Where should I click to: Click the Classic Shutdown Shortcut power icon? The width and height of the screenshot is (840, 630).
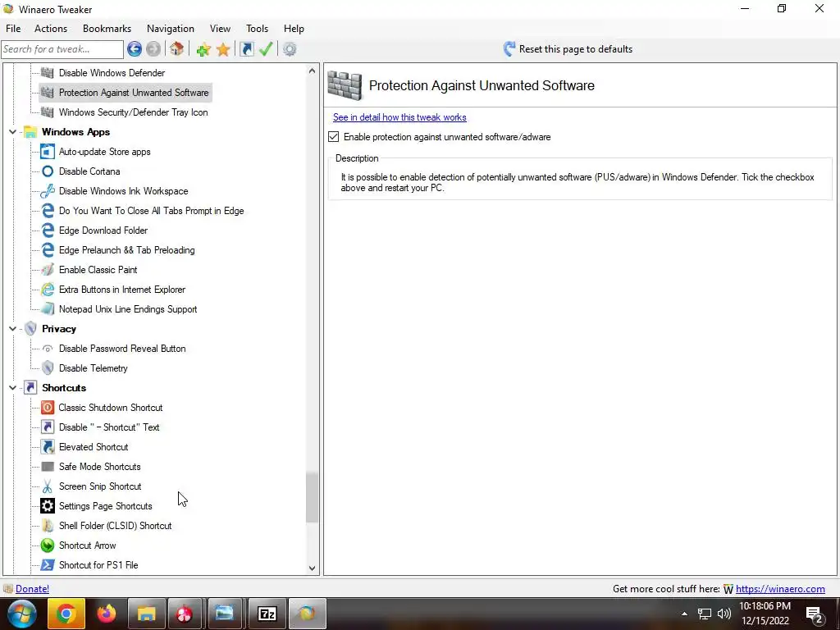(x=48, y=408)
